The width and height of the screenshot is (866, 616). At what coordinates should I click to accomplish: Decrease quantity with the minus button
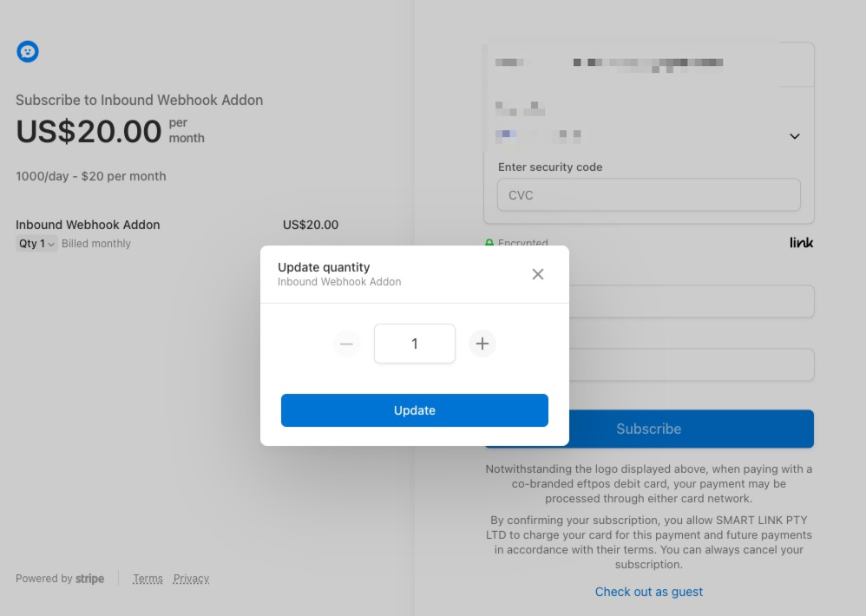coord(346,344)
